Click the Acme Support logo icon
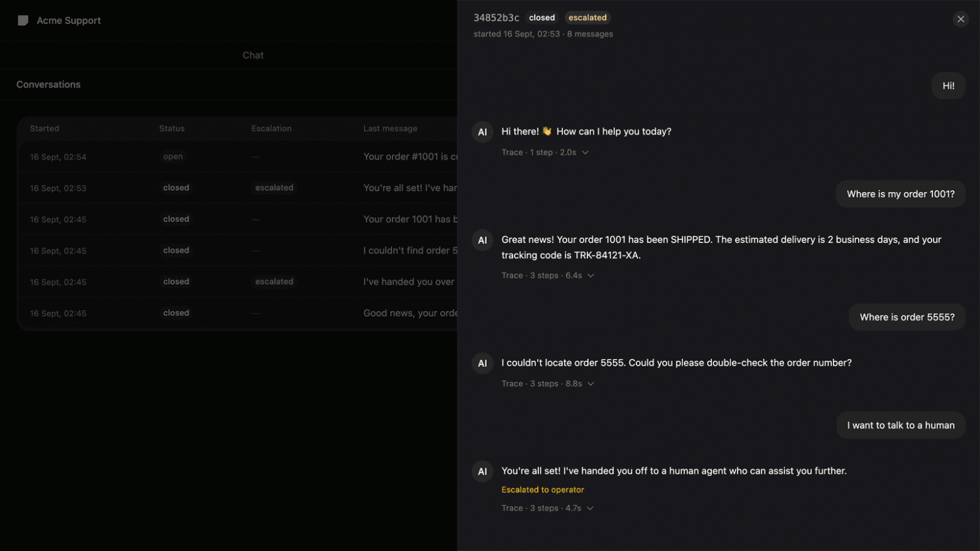This screenshot has height=551, width=980. tap(23, 20)
